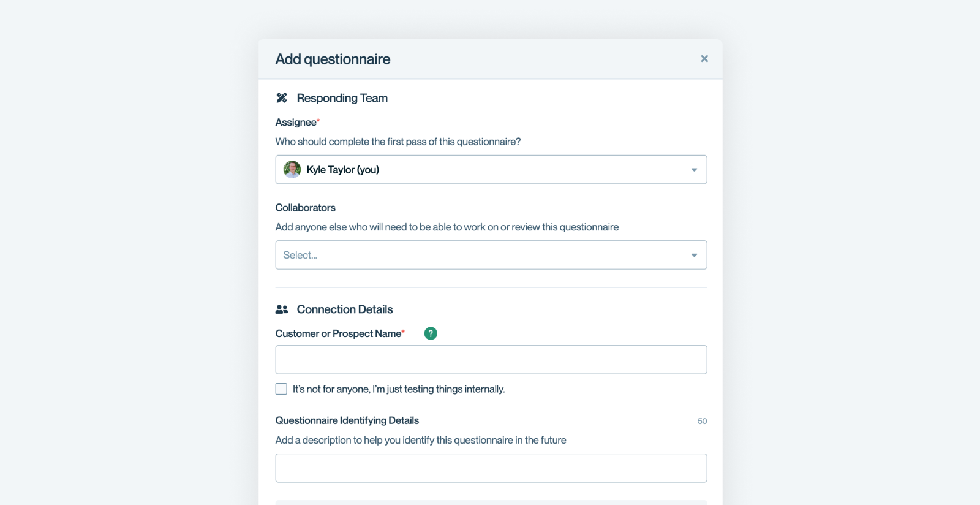Open the Assignee dropdown
This screenshot has width=980, height=505.
click(x=491, y=169)
